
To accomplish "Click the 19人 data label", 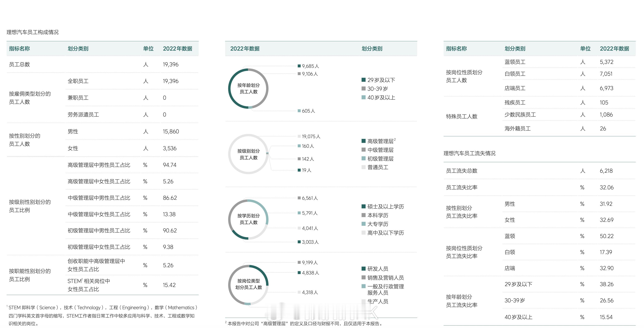I will pos(307,170).
